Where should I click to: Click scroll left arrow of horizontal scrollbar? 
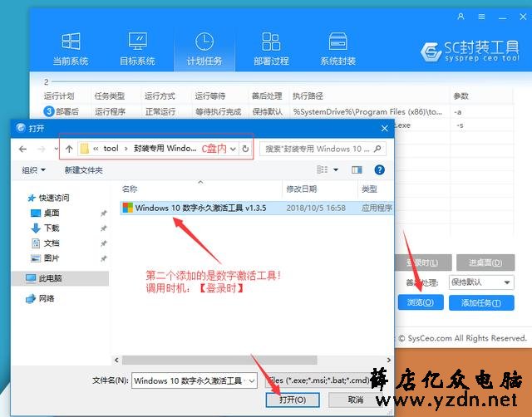point(116,360)
